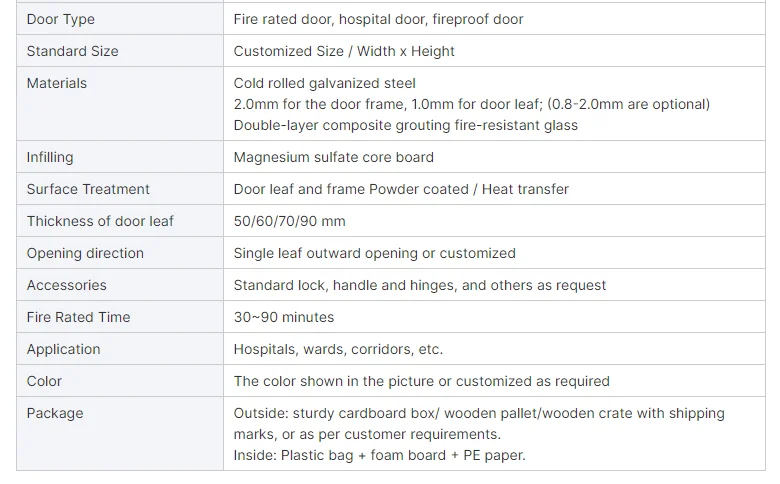Click the 50/60/70/90 mm value
The width and height of the screenshot is (780, 484).
[x=290, y=221]
